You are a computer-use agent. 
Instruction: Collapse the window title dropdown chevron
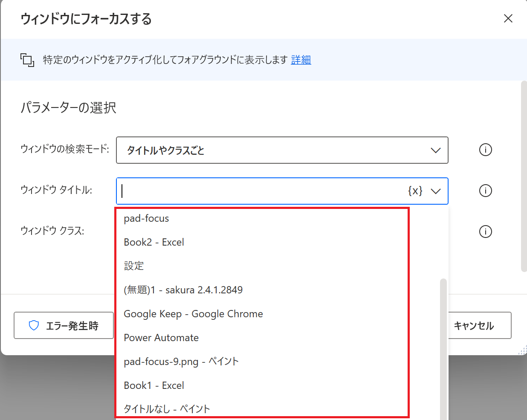click(x=436, y=191)
